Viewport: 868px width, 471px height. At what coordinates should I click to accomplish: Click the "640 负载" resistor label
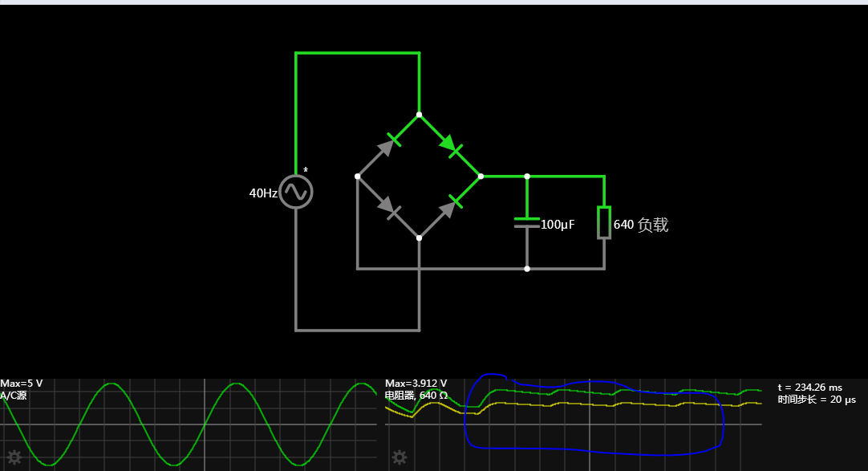pos(640,225)
